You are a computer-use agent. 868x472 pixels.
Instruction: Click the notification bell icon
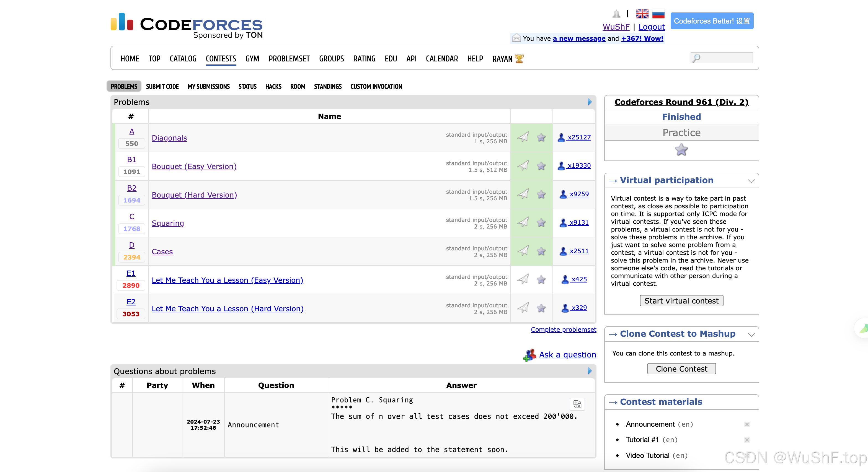coord(616,14)
